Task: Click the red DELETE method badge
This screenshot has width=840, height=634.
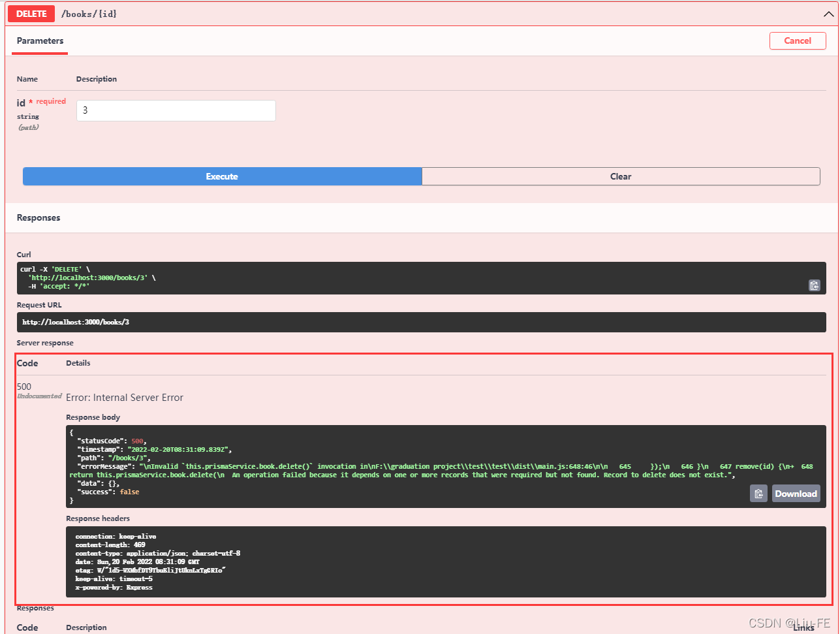Action: pos(31,13)
